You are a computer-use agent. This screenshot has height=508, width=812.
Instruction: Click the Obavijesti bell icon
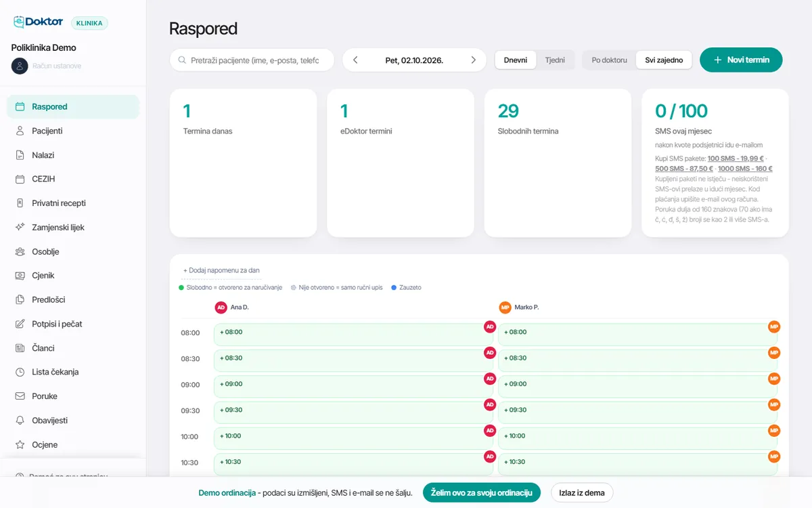[20, 421]
